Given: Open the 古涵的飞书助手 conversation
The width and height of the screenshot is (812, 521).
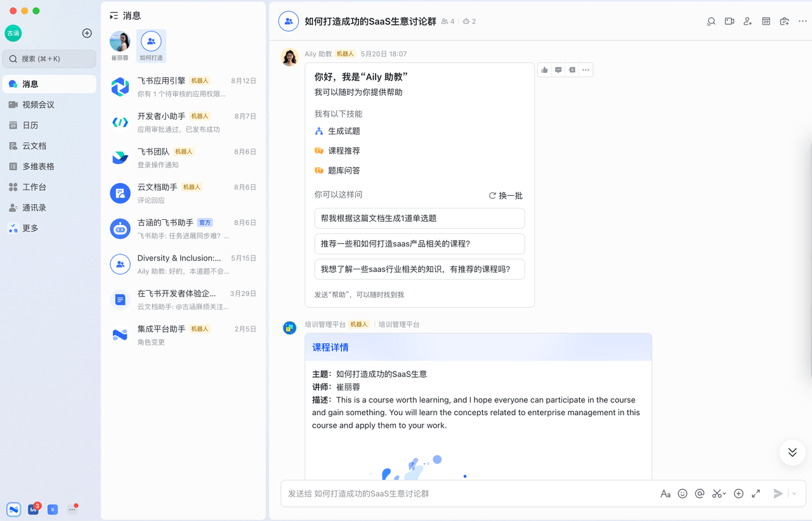Looking at the screenshot, I should [183, 229].
